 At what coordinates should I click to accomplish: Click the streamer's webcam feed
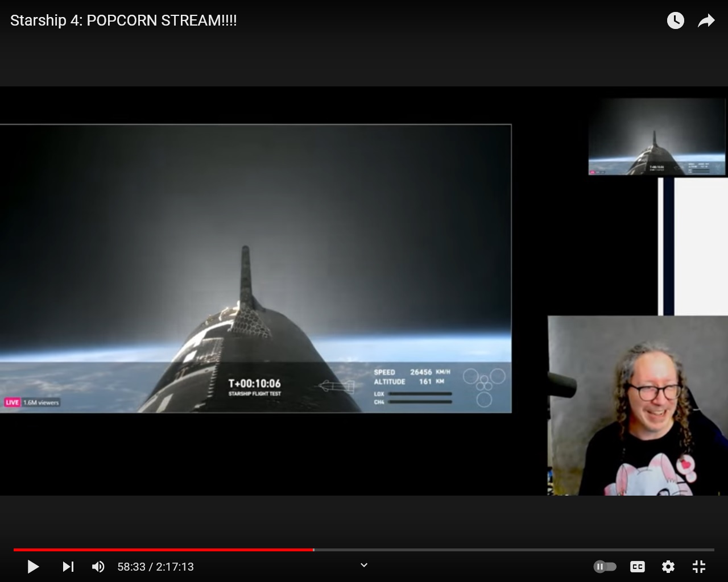point(638,406)
